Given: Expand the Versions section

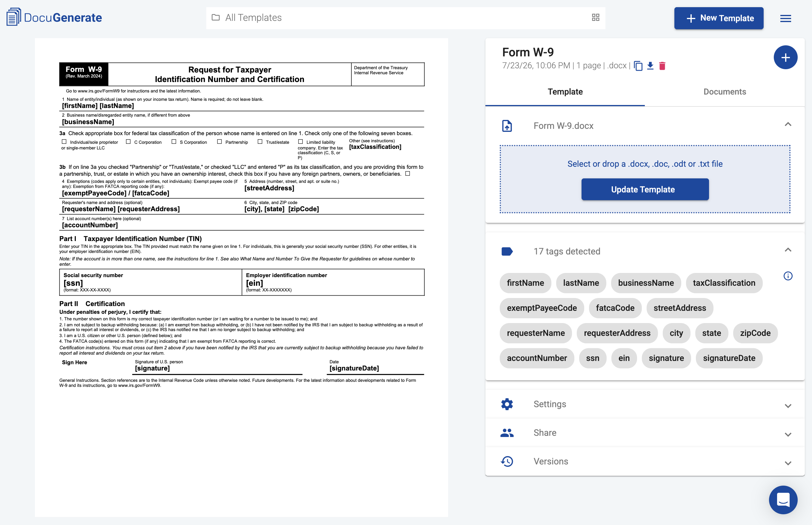Looking at the screenshot, I should pyautogui.click(x=788, y=463).
